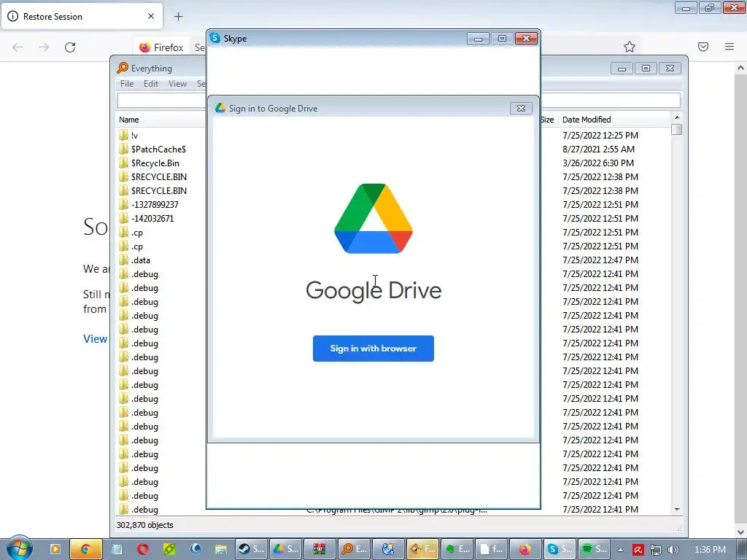Open the volume speaker tray icon
The height and width of the screenshot is (560, 747).
pyautogui.click(x=673, y=550)
